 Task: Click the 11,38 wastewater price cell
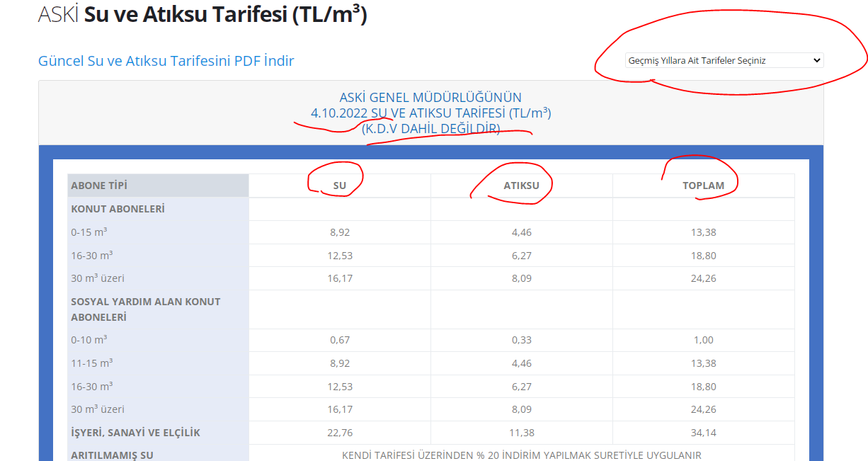click(x=521, y=433)
